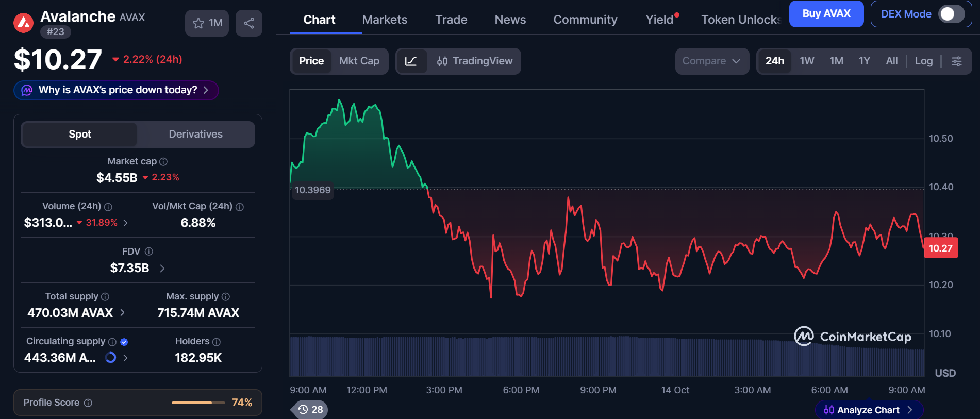Expand Total supply details chevron
This screenshot has height=419, width=980.
pyautogui.click(x=122, y=313)
